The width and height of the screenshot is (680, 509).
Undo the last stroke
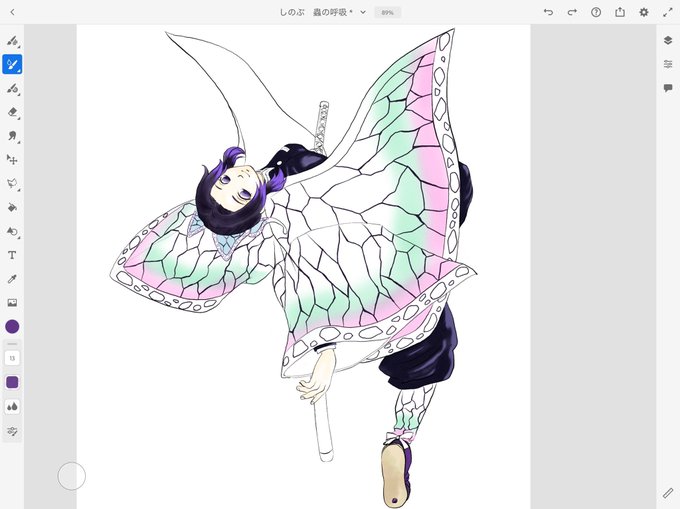coord(549,12)
